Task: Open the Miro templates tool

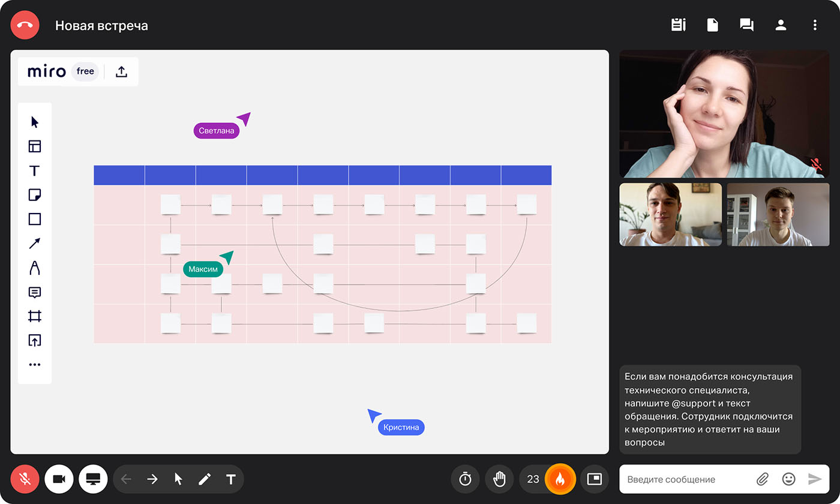Action: coord(35,146)
